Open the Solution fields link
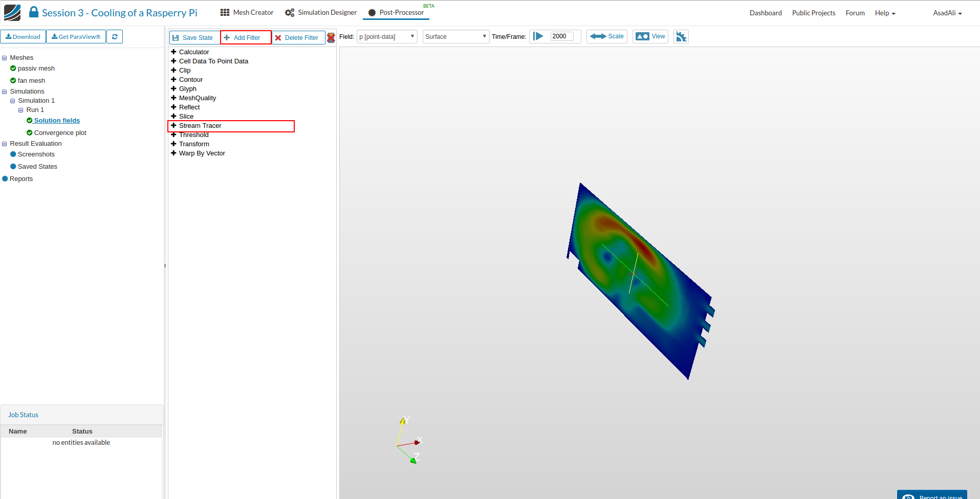 click(x=57, y=121)
